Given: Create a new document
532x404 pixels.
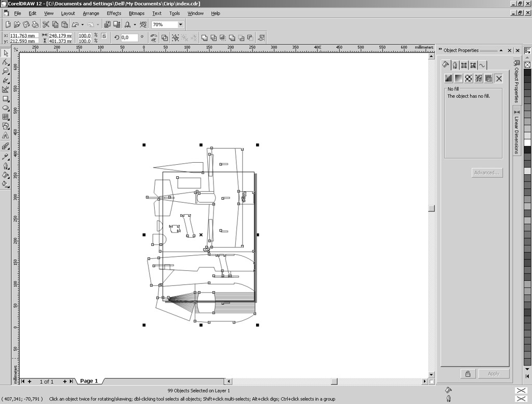Looking at the screenshot, I should click(8, 24).
